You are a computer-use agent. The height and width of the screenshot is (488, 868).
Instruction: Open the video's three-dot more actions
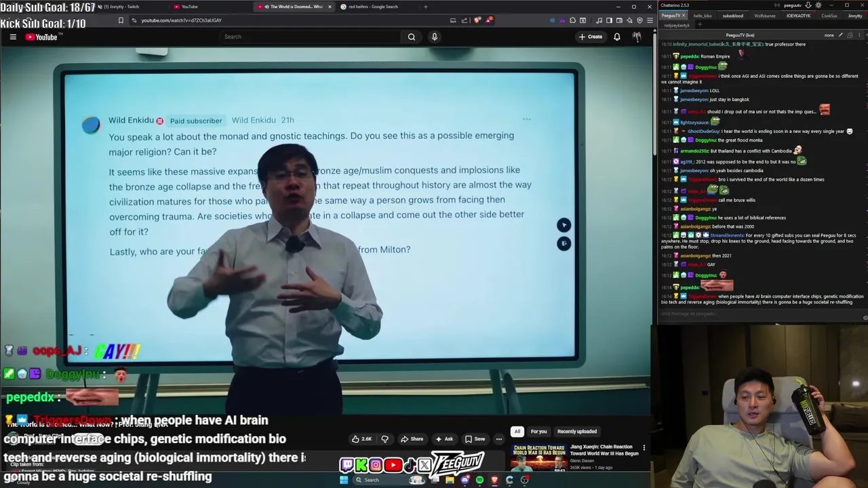498,439
